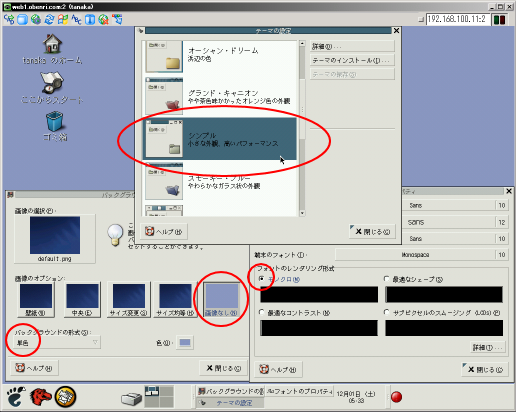The height and width of the screenshot is (412, 516).
Task: Click Details (詳細) button in font properties
Action: [x=488, y=347]
